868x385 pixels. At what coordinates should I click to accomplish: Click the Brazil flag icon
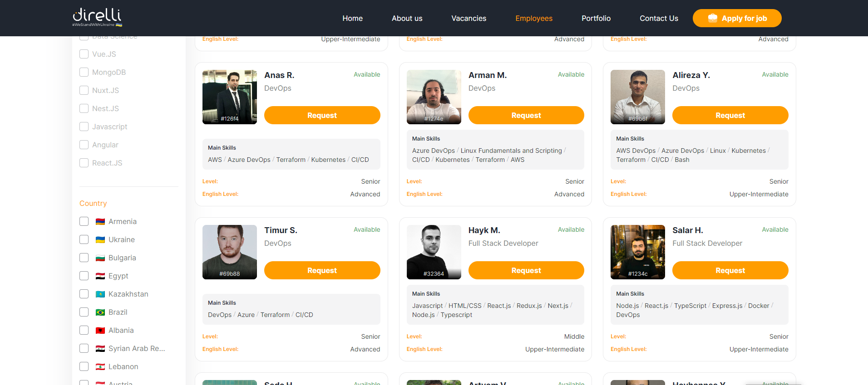(x=100, y=312)
